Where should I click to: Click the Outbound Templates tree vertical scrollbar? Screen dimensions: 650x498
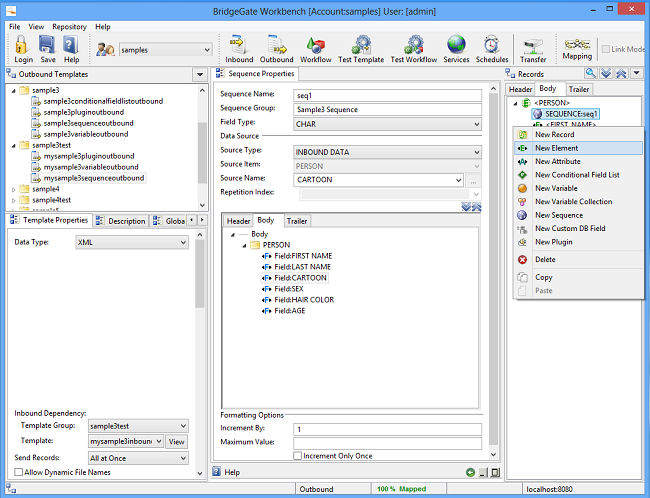coord(202,147)
